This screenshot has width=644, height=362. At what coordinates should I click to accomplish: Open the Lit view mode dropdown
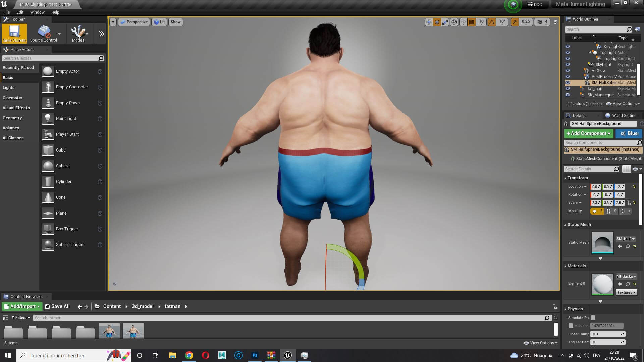pos(159,22)
